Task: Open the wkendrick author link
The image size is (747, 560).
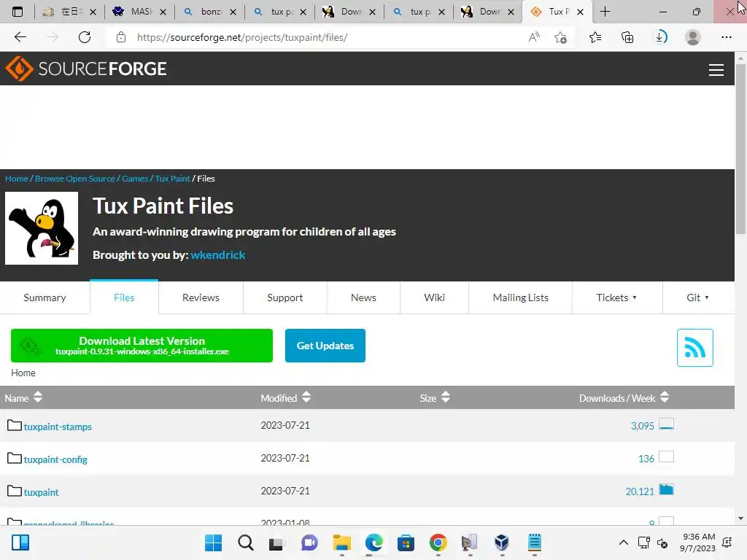Action: click(x=217, y=254)
